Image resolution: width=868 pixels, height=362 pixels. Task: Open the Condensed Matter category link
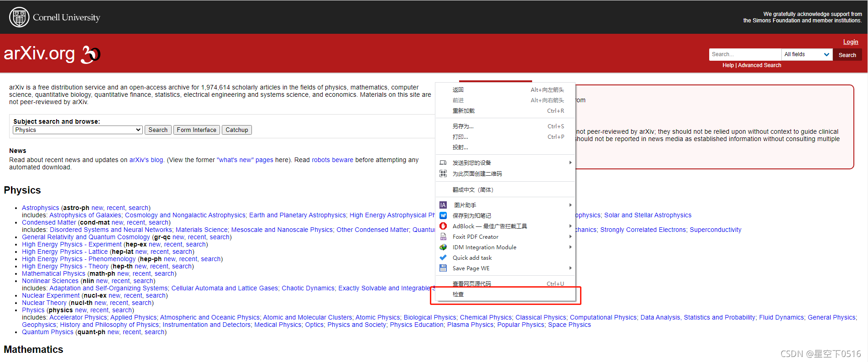pos(49,222)
